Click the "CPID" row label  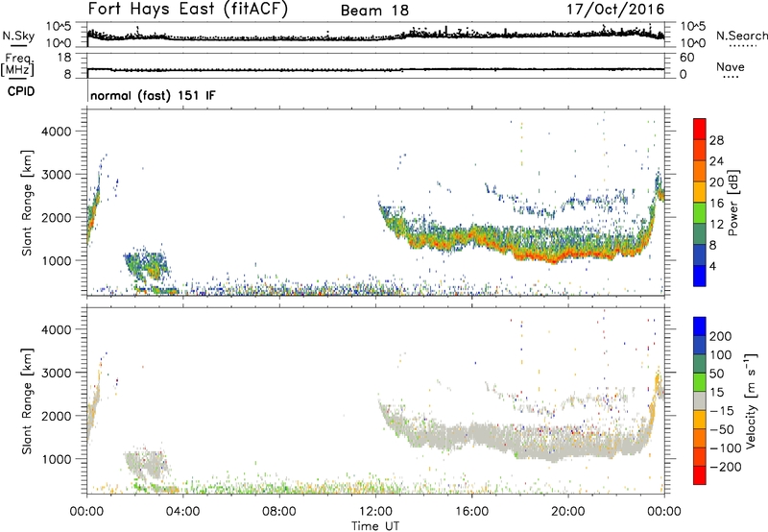pyautogui.click(x=21, y=91)
